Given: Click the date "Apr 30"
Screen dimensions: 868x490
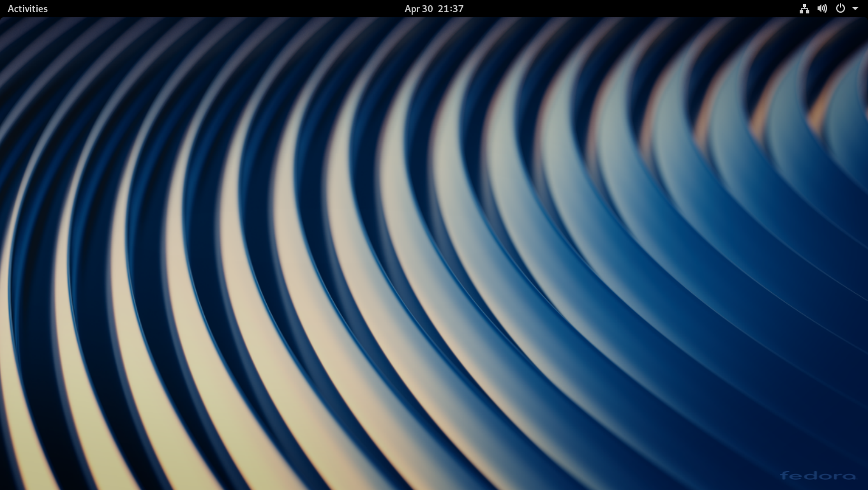Looking at the screenshot, I should (x=418, y=8).
